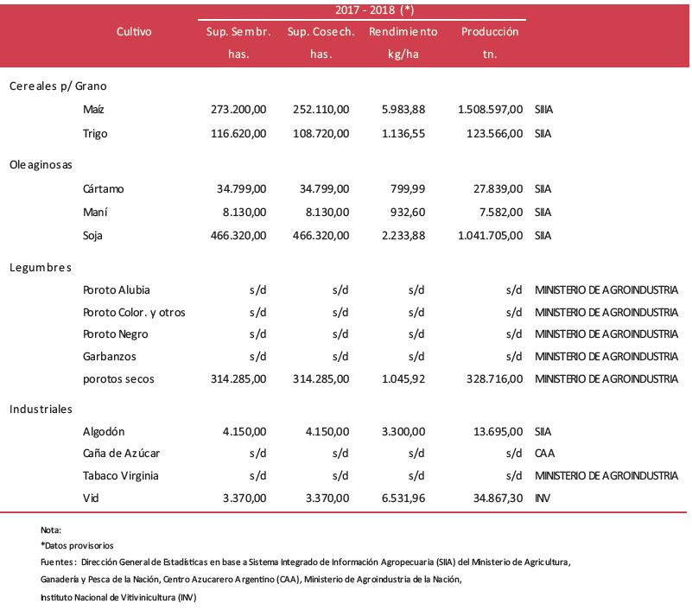The image size is (692, 616).
Task: Click "MINISTERIO DE AGROINDUSTRIA" in Tabaco Virginia row
Action: 606,476
